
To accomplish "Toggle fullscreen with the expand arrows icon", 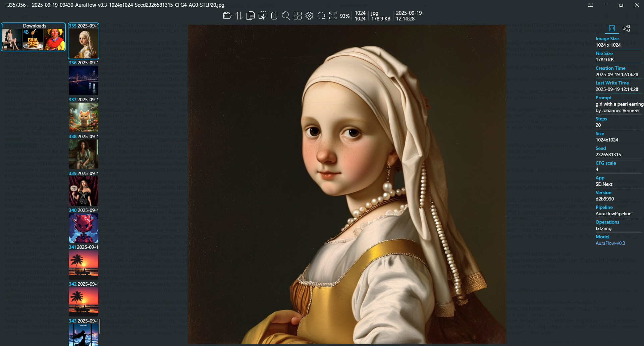I will [333, 16].
